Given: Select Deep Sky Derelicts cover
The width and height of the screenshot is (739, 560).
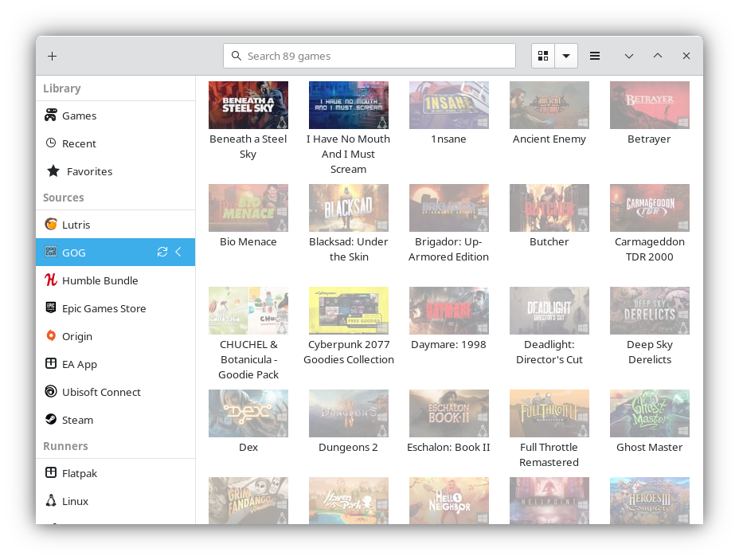Looking at the screenshot, I should [x=650, y=311].
